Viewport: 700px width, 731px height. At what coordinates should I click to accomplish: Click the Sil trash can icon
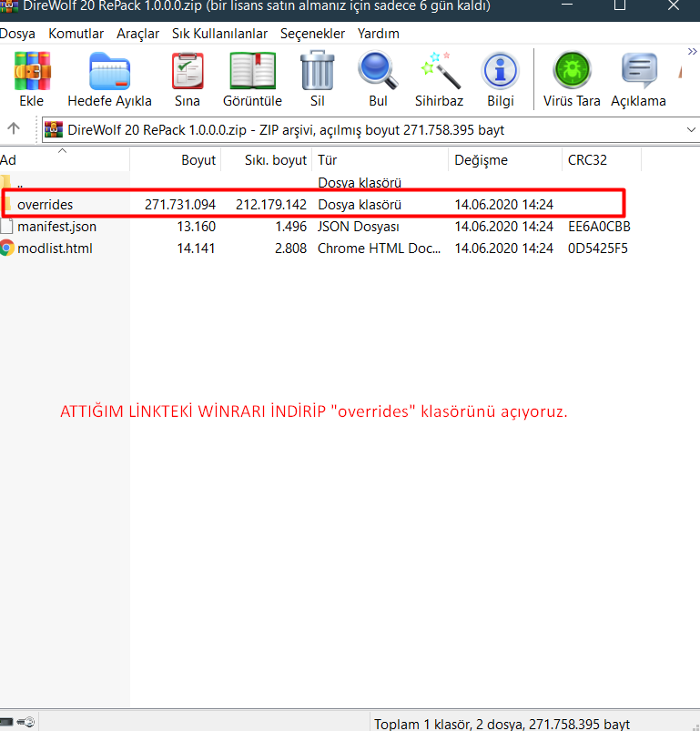pos(318,71)
